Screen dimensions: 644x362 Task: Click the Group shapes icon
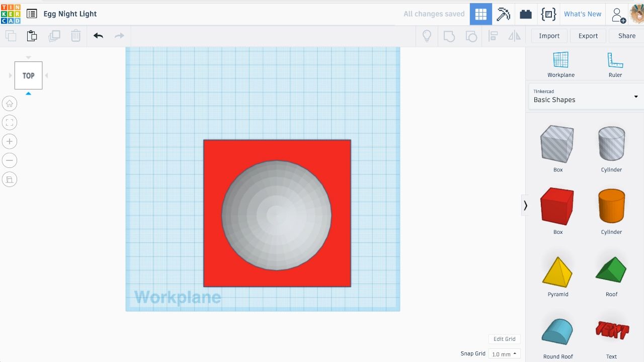449,36
